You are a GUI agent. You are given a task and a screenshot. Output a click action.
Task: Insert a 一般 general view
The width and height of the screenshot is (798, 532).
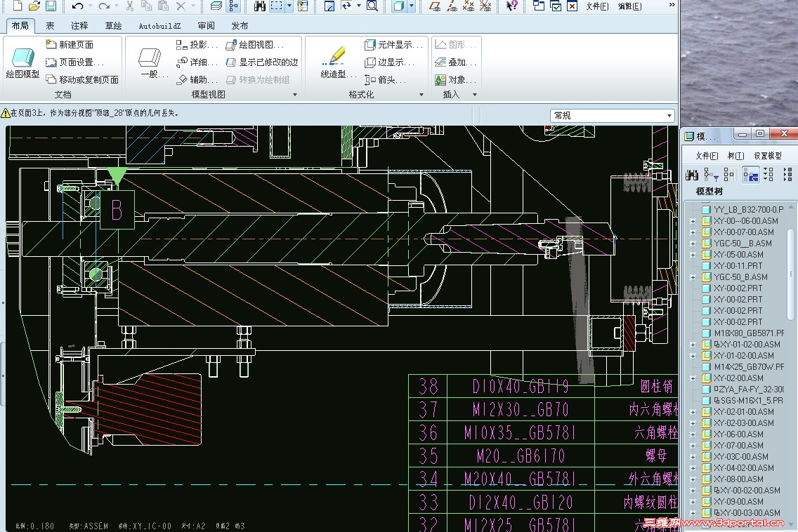[x=150, y=62]
